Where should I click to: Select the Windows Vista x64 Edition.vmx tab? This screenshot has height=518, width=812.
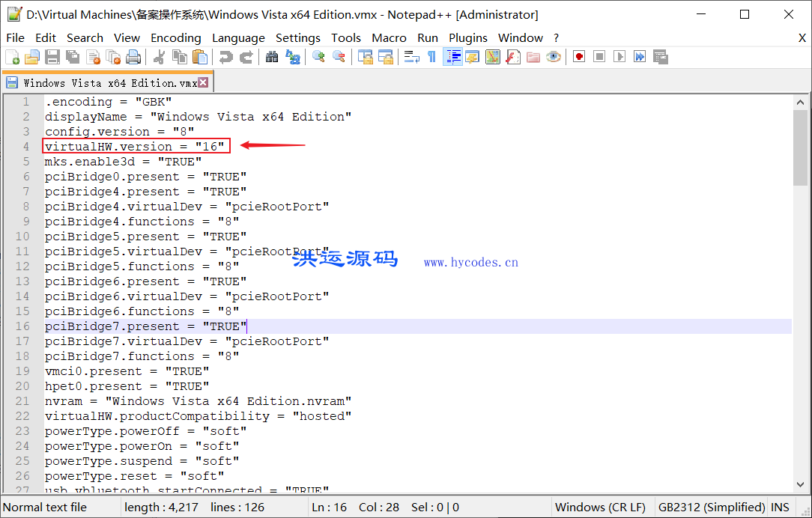[x=107, y=83]
